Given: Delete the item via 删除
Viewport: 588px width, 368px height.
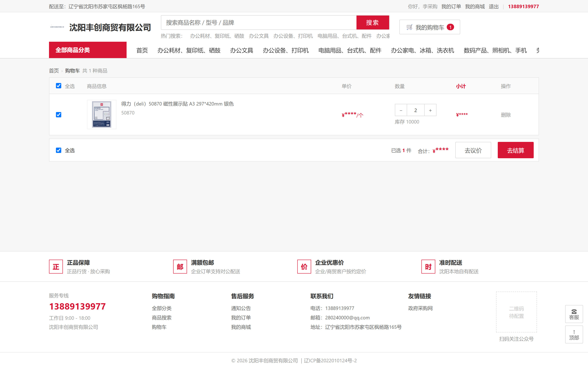Looking at the screenshot, I should pyautogui.click(x=506, y=115).
